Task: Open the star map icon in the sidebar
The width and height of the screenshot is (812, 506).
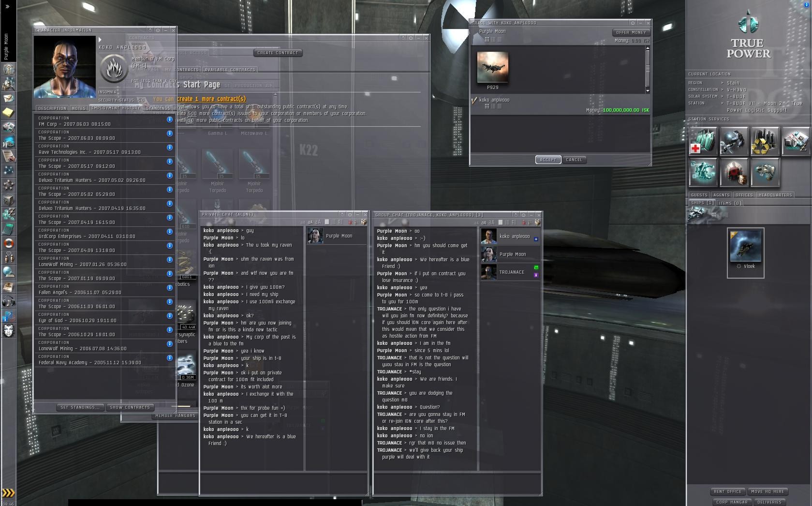Action: pos(8,170)
